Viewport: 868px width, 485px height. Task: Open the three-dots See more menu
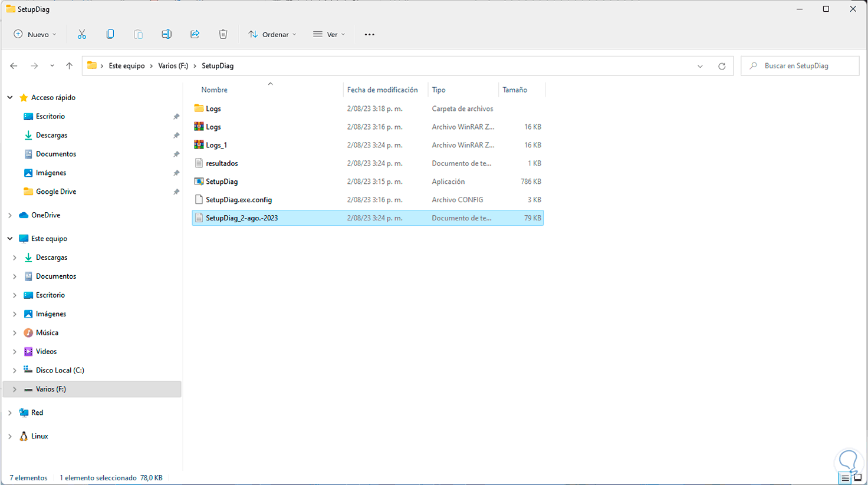(370, 34)
